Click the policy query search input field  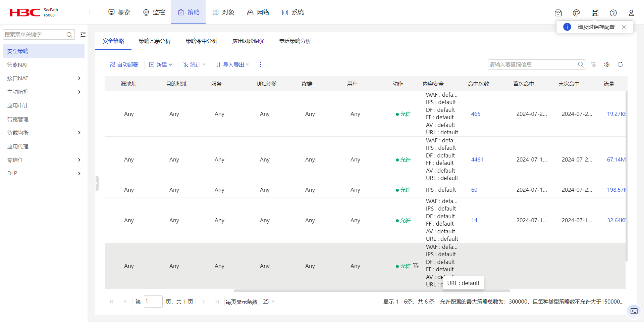point(532,64)
